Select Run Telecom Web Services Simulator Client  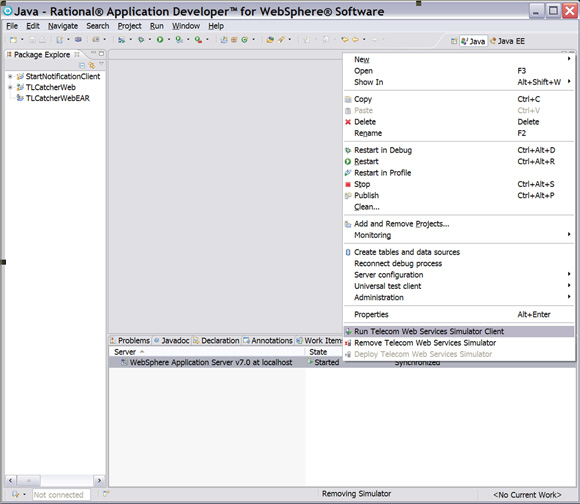tap(459, 331)
